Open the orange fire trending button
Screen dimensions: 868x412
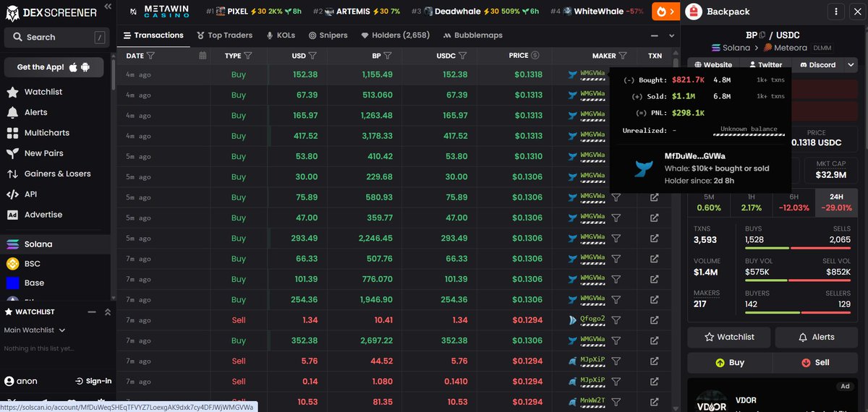point(665,12)
